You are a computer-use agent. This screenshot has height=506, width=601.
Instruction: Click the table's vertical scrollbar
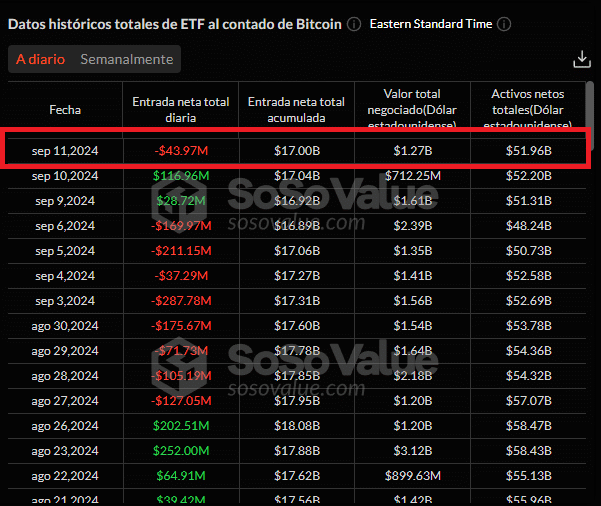tap(590, 115)
